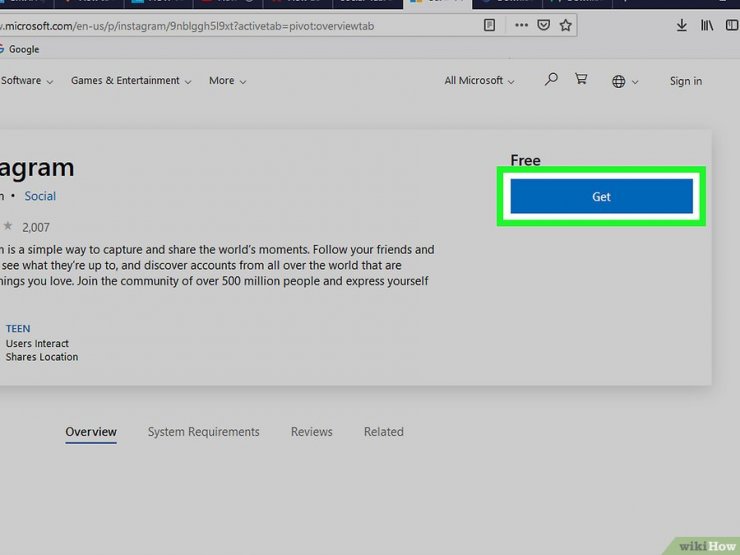Open the Firefox library icon
This screenshot has height=555, width=740.
(x=706, y=25)
